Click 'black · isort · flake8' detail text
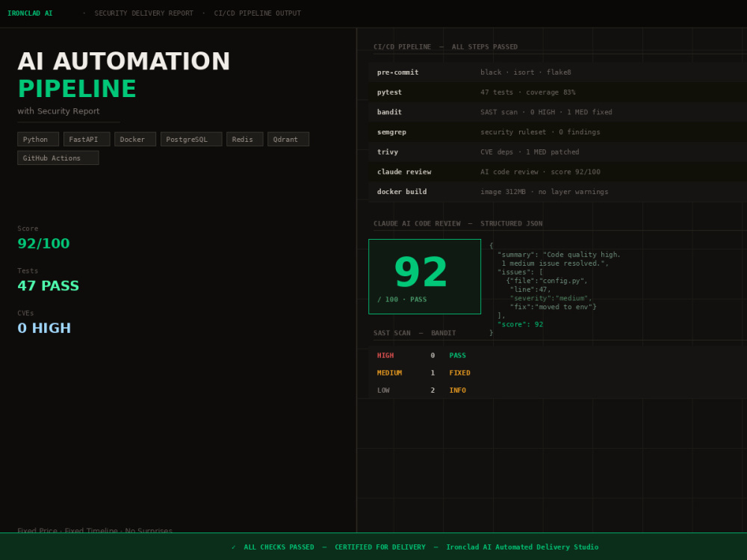 click(x=525, y=72)
